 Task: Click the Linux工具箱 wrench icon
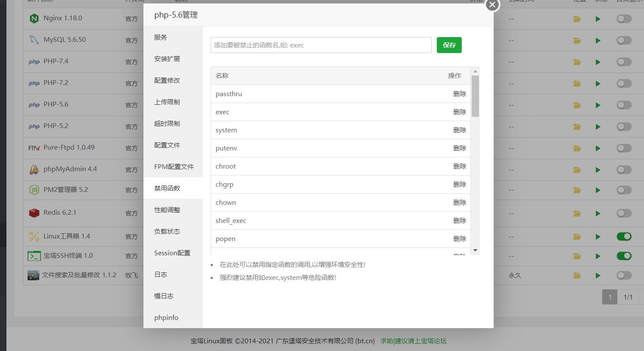34,236
